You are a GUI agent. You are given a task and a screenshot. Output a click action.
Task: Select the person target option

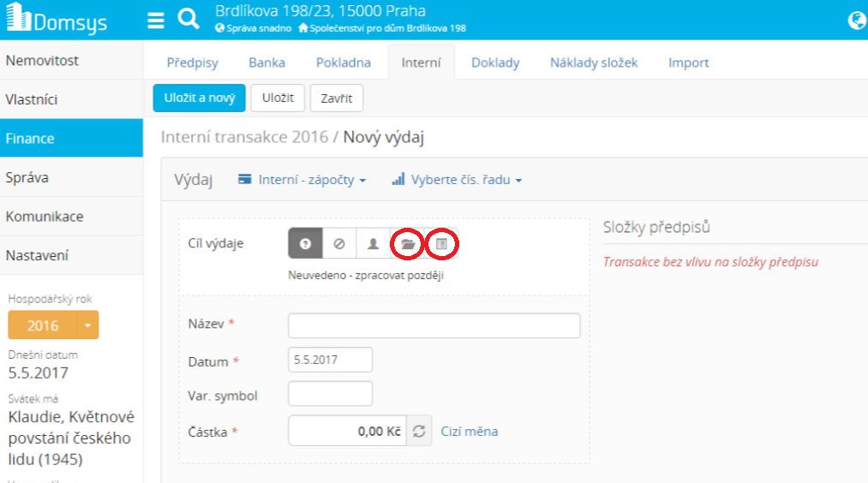click(373, 243)
